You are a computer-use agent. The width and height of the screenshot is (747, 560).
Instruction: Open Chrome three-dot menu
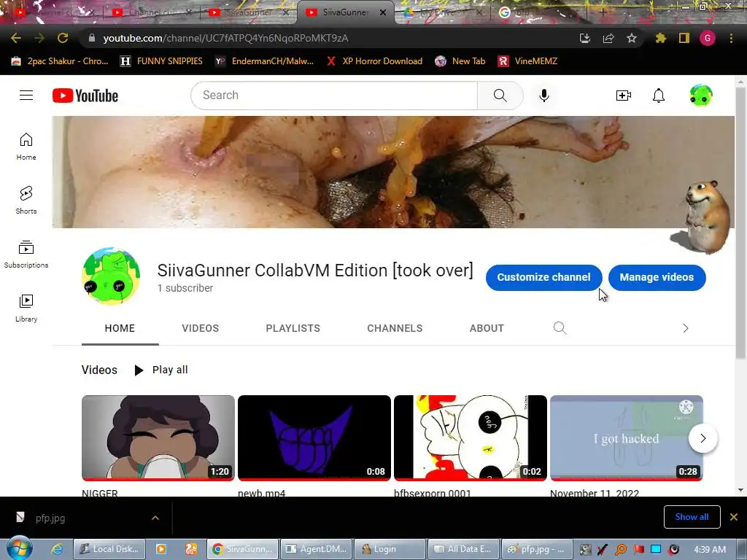(x=731, y=38)
